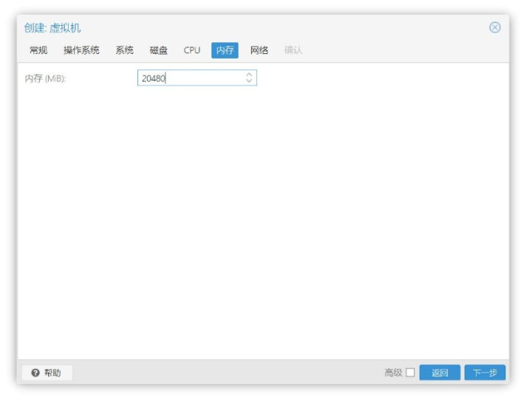Increase memory with the up spinner arrow
This screenshot has width=532, height=403.
point(249,75)
